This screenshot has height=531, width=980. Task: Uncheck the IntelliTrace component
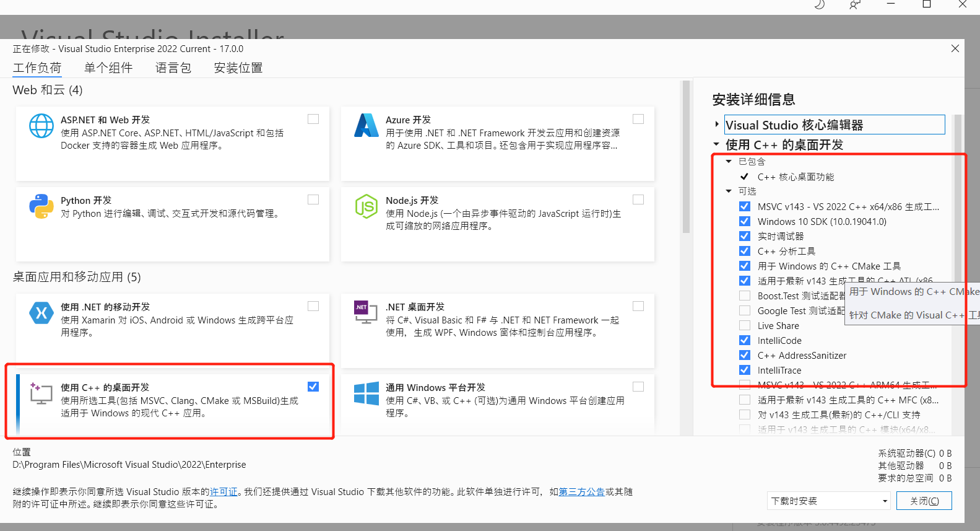coord(745,370)
